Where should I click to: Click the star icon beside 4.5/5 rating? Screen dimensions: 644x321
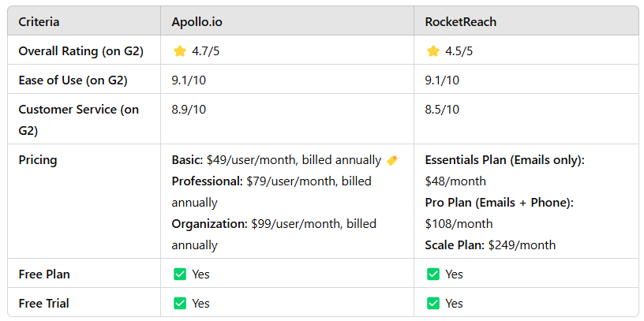coord(432,50)
